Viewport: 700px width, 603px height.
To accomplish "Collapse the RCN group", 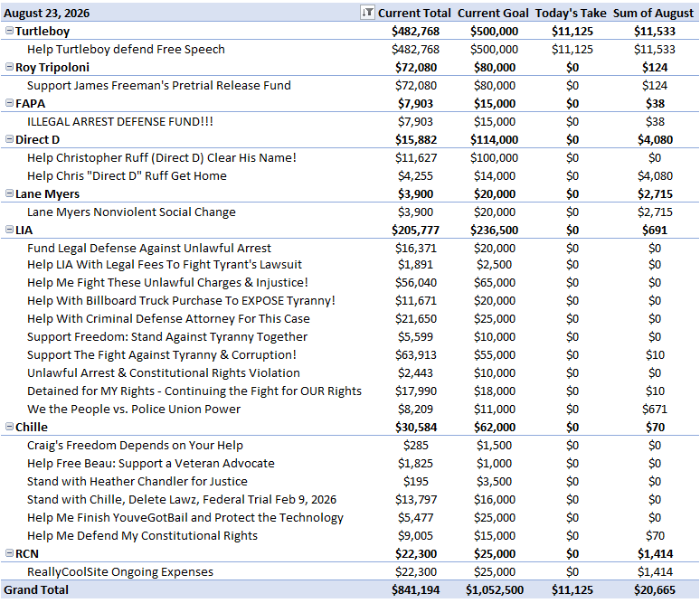I will click(x=9, y=553).
